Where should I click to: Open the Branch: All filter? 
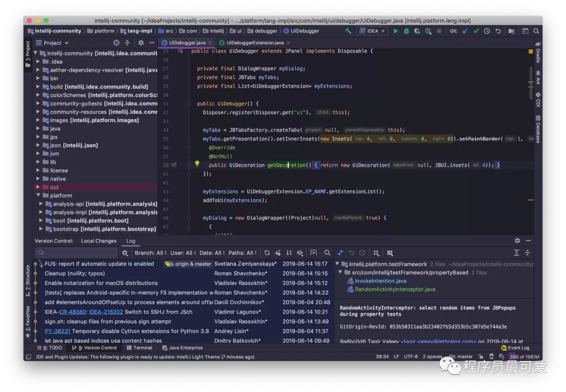tap(150, 253)
